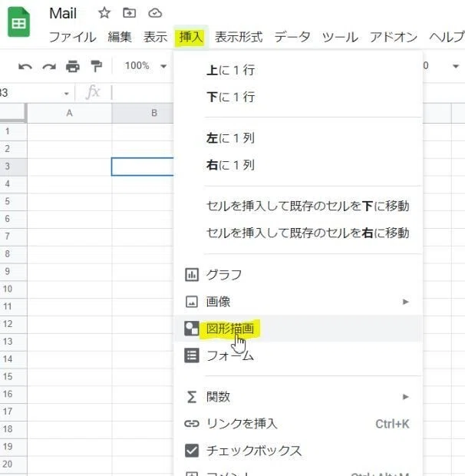Click into the formula bar
This screenshot has width=465, height=476.
coord(143,92)
